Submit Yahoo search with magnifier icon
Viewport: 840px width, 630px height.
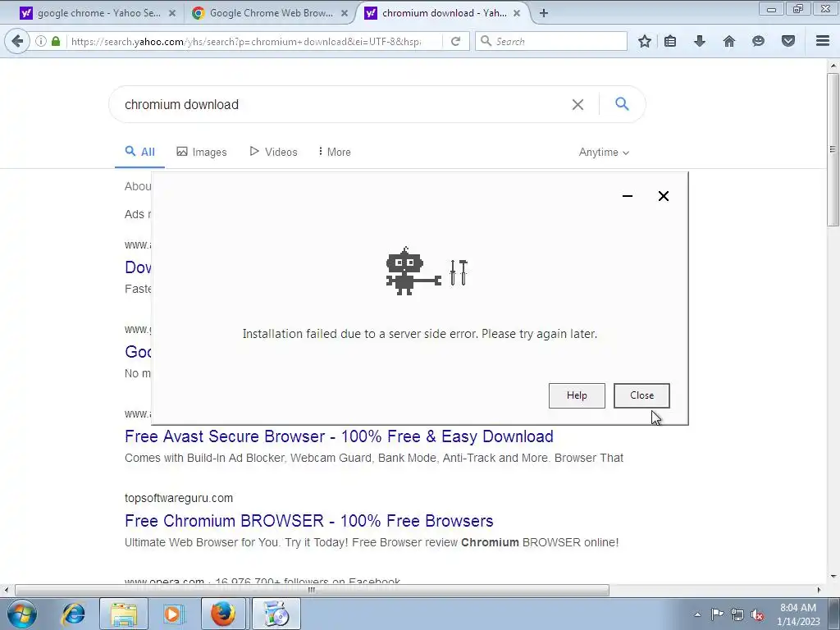(622, 104)
